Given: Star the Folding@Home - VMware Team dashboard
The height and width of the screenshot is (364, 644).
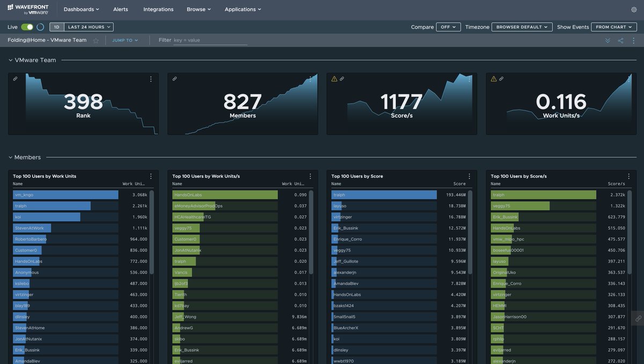Looking at the screenshot, I should (x=95, y=40).
